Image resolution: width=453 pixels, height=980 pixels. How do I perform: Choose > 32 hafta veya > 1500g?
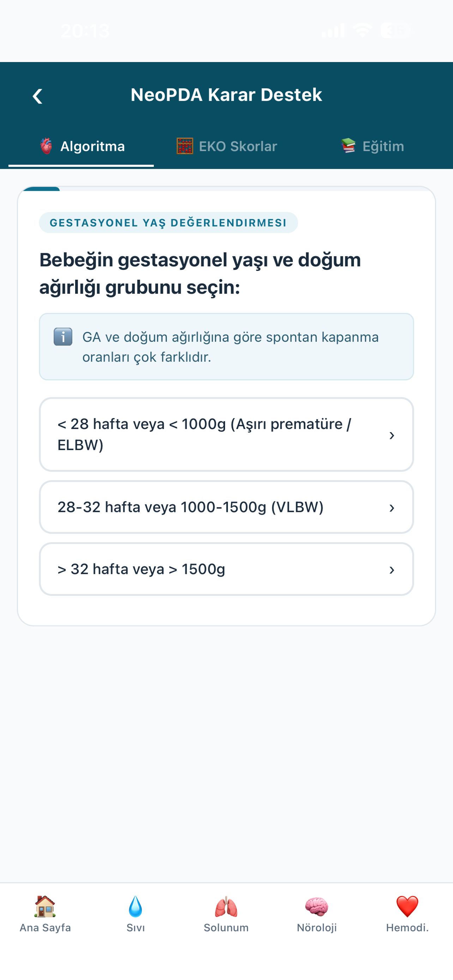click(x=226, y=569)
